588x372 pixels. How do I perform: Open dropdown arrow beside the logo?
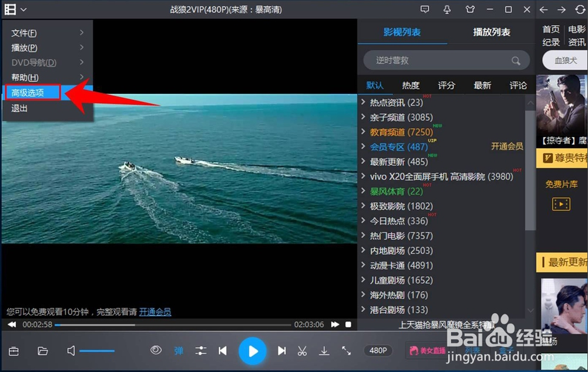pos(24,10)
